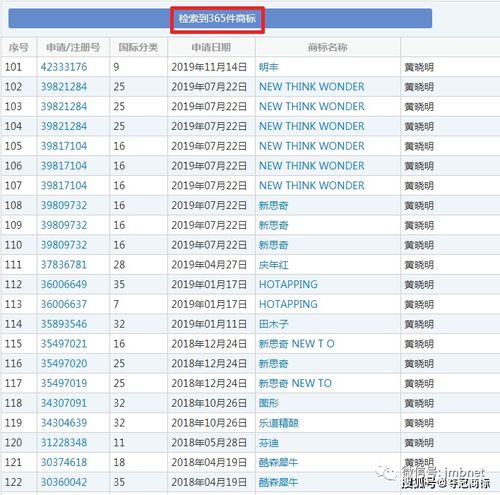Click the 序号 column header
The height and width of the screenshot is (495, 500).
[x=19, y=48]
